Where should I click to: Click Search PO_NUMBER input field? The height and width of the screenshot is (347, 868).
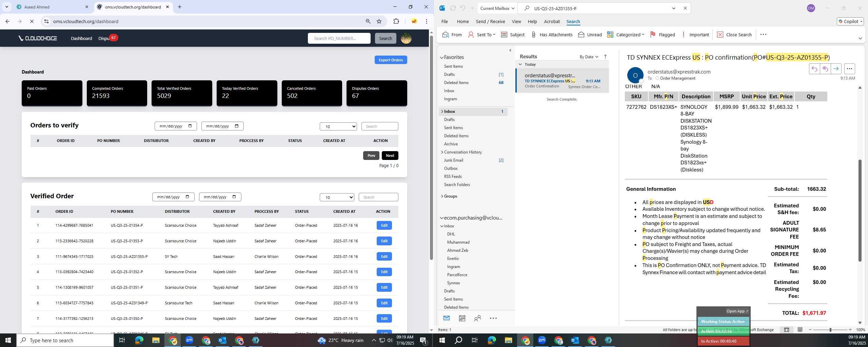[339, 38]
